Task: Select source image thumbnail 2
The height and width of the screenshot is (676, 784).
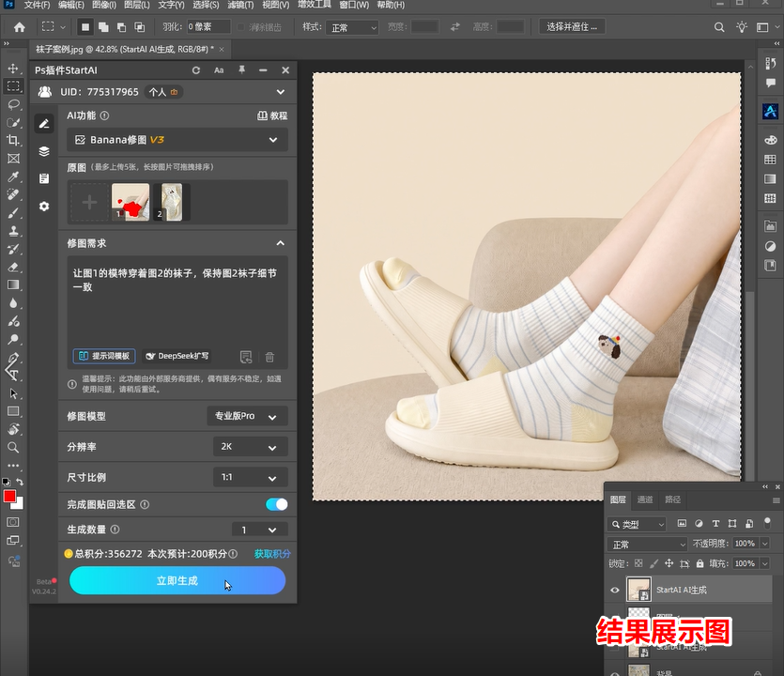Action: tap(171, 202)
